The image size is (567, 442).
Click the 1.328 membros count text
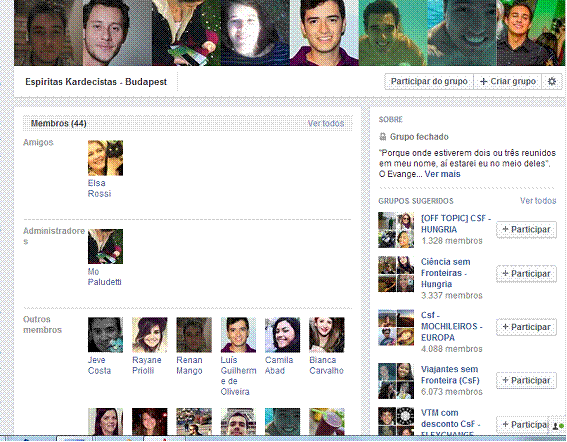(x=452, y=241)
